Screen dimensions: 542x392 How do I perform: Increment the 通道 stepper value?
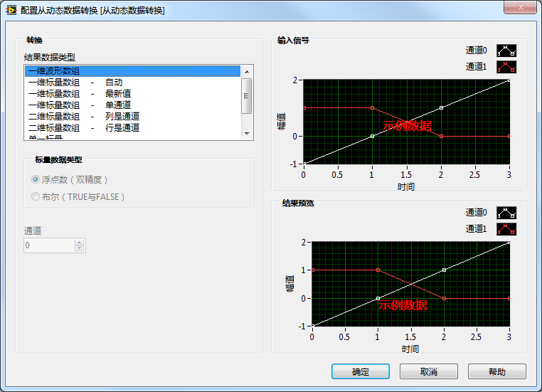tap(80, 241)
